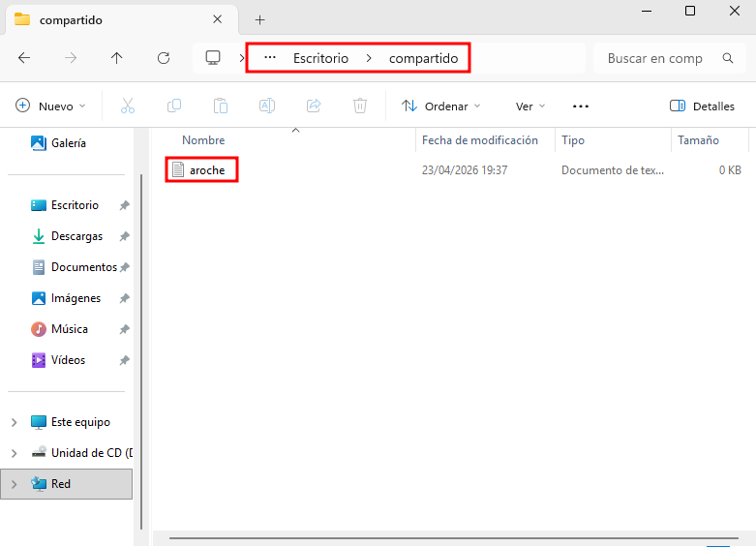
Task: Sort by the Tipo column header
Action: pyautogui.click(x=573, y=140)
